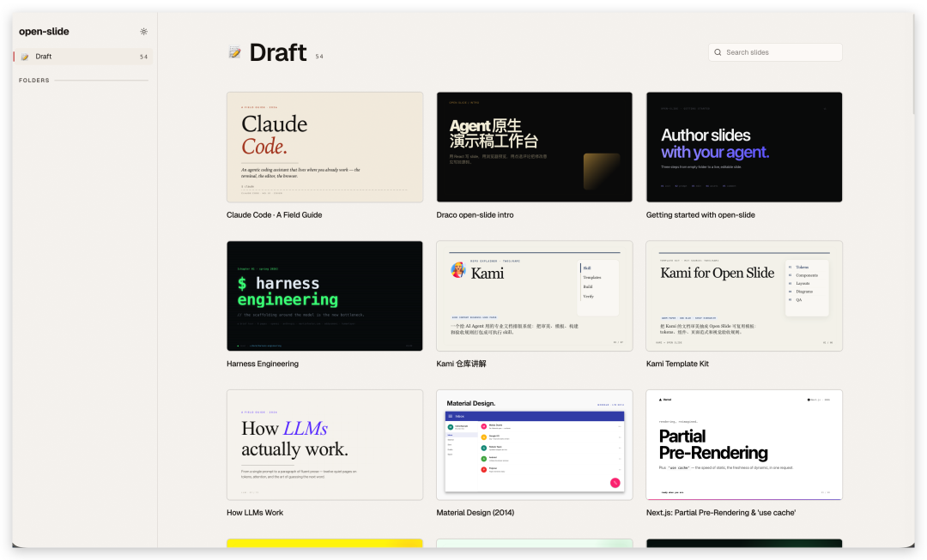Open the Claude Code slide thumbnail
Screen dimensions: 927x560
coord(324,148)
